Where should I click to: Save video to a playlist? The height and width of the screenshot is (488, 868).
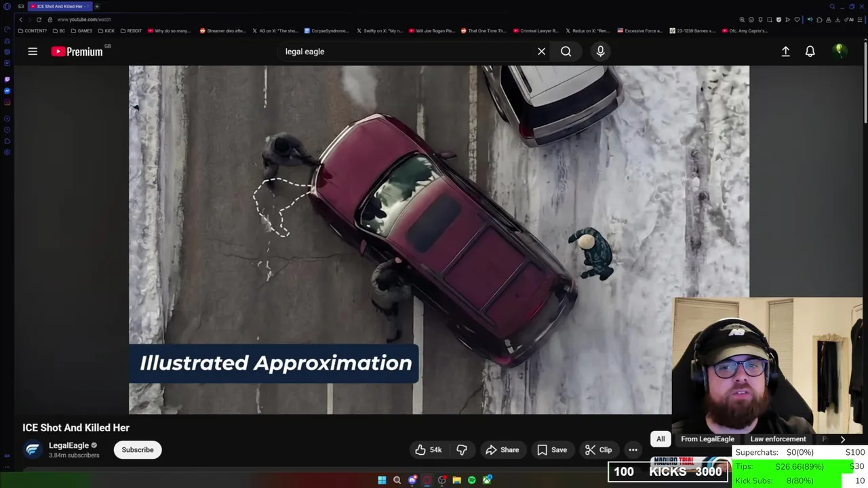[x=552, y=450]
